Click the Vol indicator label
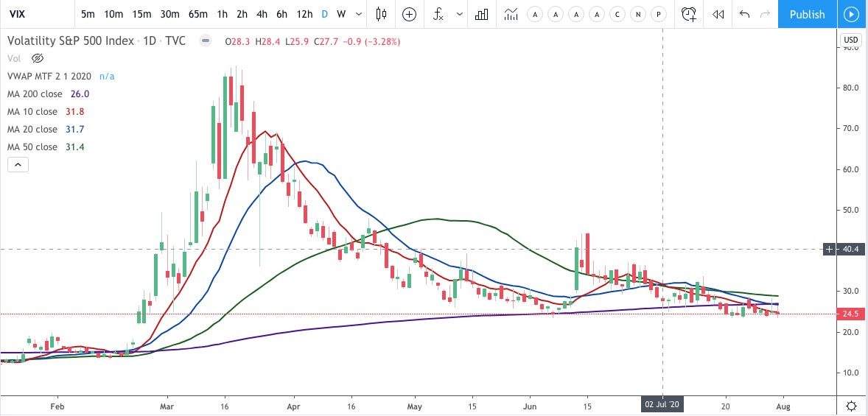Image resolution: width=868 pixels, height=416 pixels. [15, 58]
